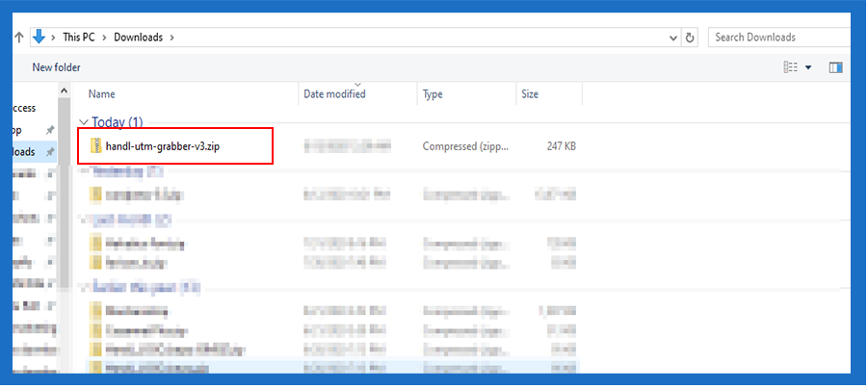Select the handl-utm-grabber-v3.zip file
Image resolution: width=868 pixels, height=389 pixels.
pyautogui.click(x=169, y=145)
